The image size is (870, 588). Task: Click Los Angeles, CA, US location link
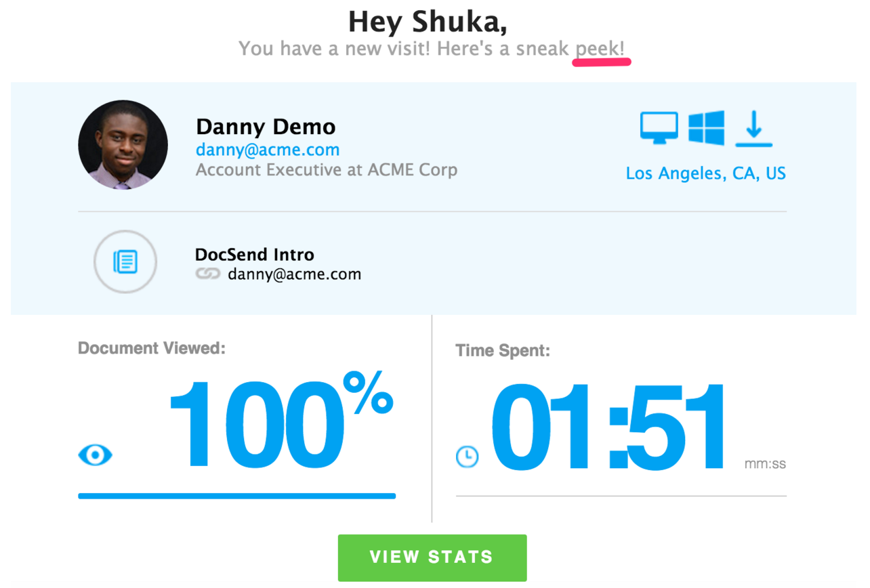pyautogui.click(x=705, y=173)
